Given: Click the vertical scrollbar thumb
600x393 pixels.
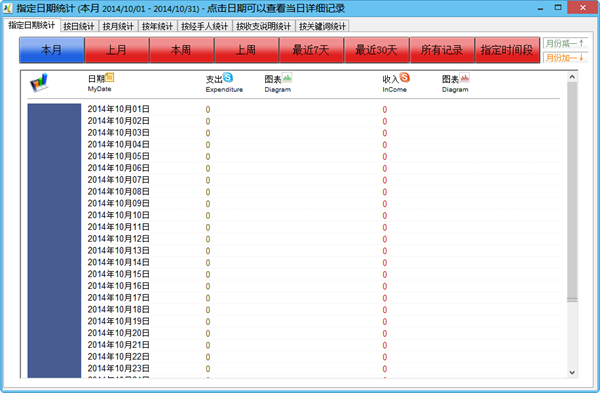Looking at the screenshot, I should point(572,191).
